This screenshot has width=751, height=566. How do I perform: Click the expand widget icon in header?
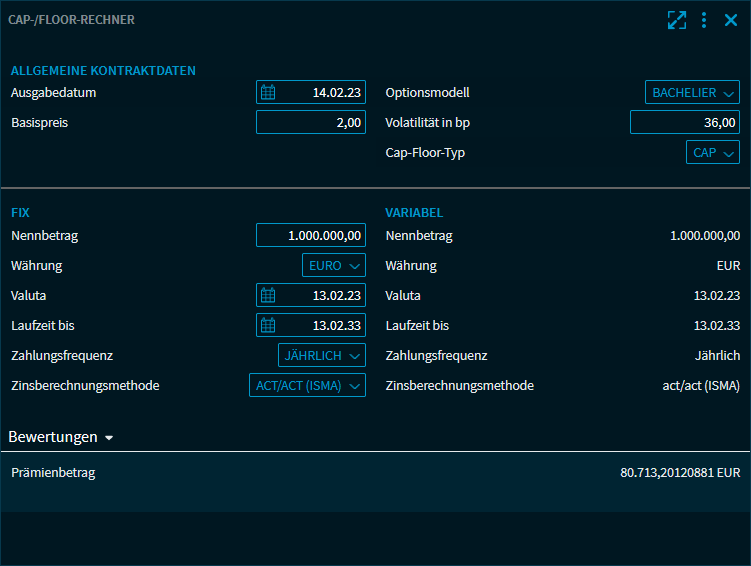tap(677, 20)
